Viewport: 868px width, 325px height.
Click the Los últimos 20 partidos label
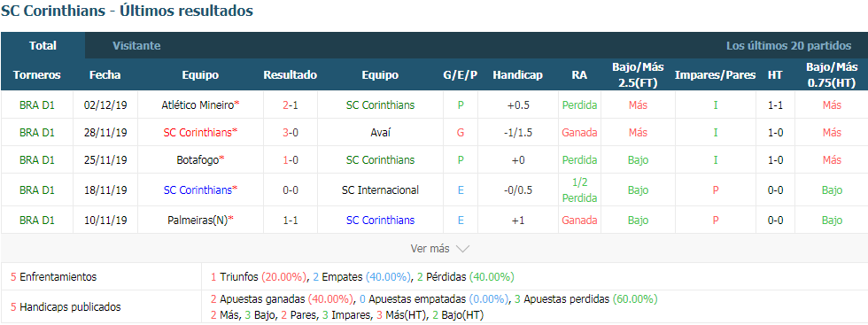789,46
